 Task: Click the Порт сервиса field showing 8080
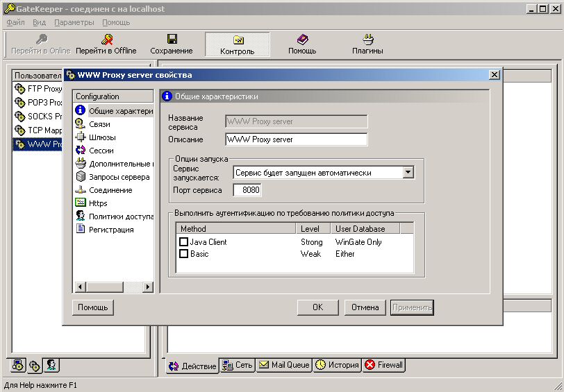point(247,190)
